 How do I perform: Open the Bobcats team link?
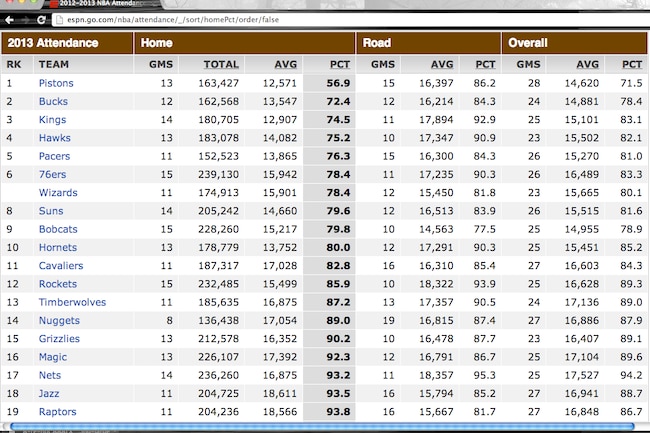click(x=58, y=229)
